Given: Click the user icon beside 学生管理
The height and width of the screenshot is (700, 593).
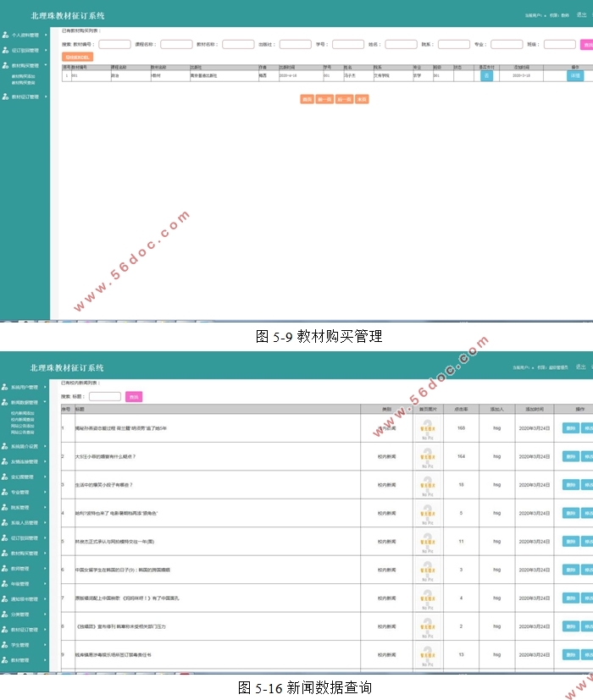Looking at the screenshot, I should [5, 645].
